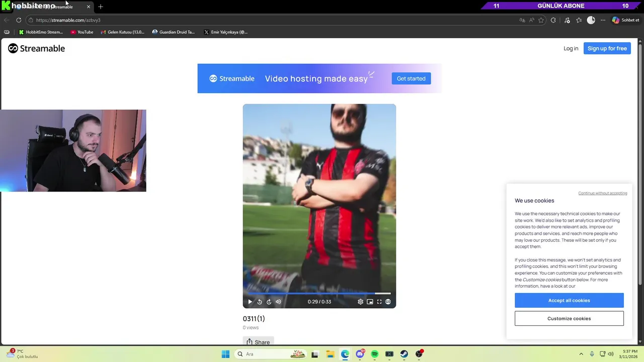Open Task View on taskbar
Screen dimensions: 644x362
tap(315, 354)
